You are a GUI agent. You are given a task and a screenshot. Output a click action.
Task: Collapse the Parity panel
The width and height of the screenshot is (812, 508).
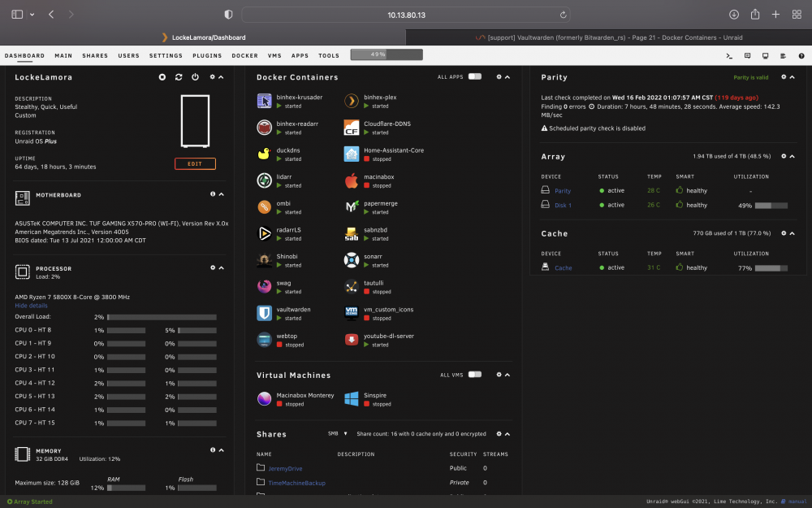793,76
